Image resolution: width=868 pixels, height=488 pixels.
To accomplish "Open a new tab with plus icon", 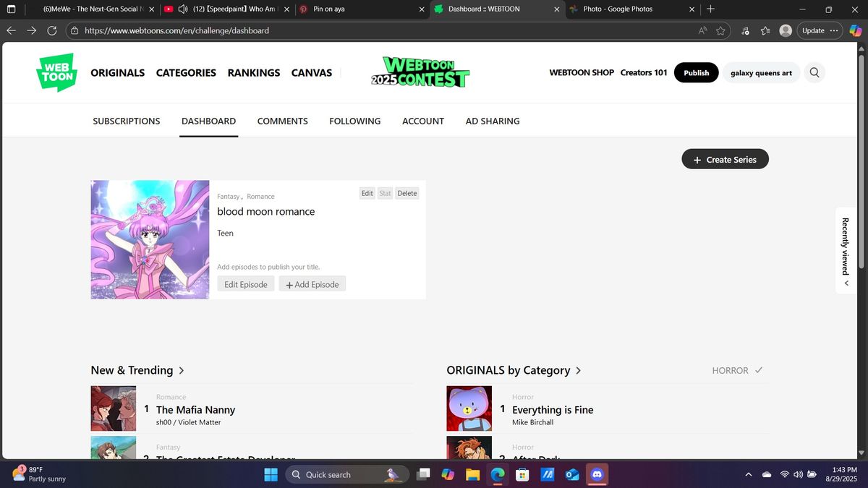I will pyautogui.click(x=710, y=9).
